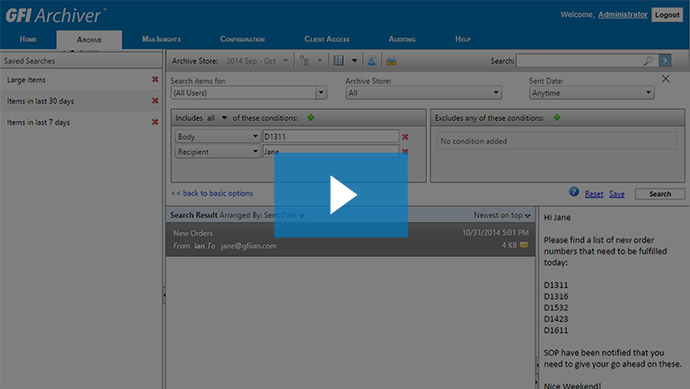This screenshot has width=690, height=389.
Task: Click the blue help question icon
Action: pos(573,191)
